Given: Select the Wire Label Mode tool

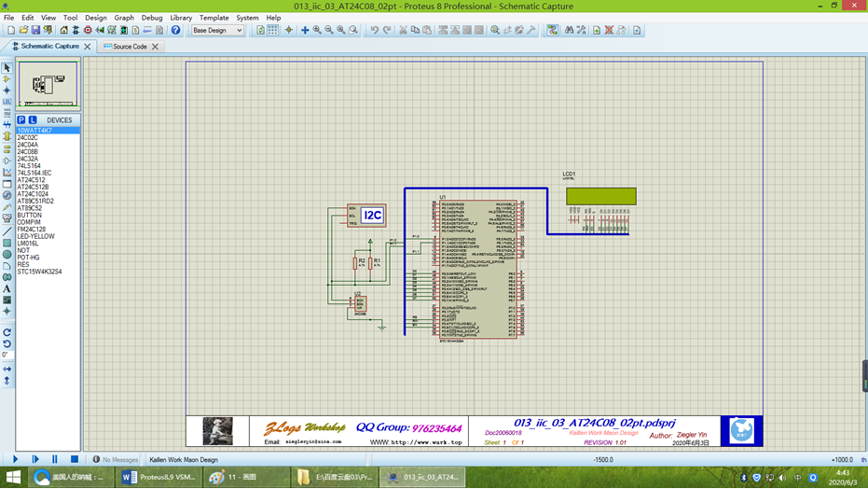Looking at the screenshot, I should tap(7, 102).
